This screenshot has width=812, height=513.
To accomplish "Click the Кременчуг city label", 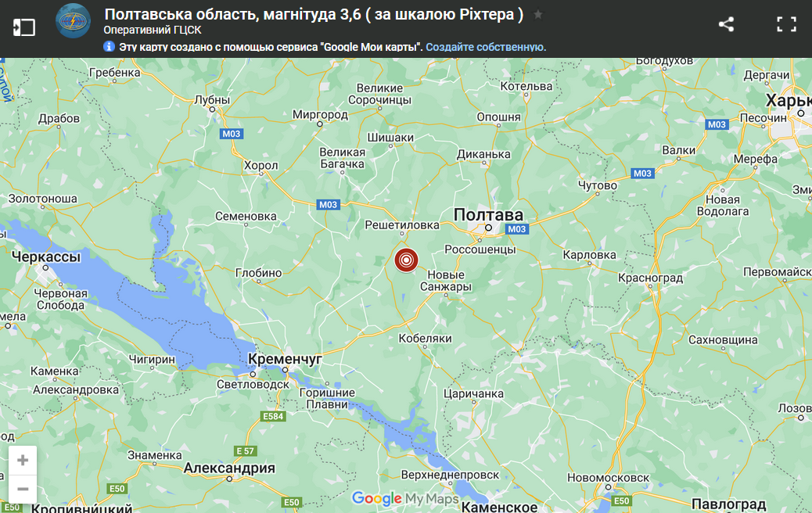I will click(285, 359).
